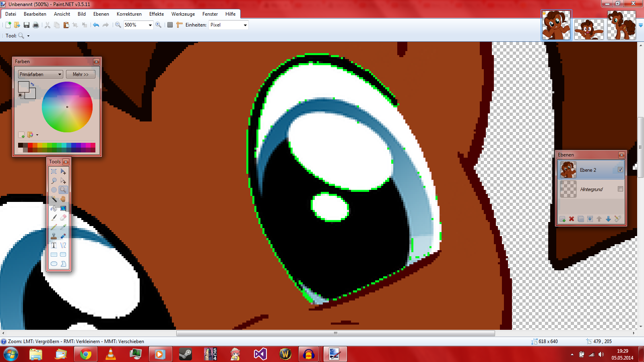Open the Einheiten Pixel dropdown
This screenshot has height=362, width=644.
(x=245, y=25)
